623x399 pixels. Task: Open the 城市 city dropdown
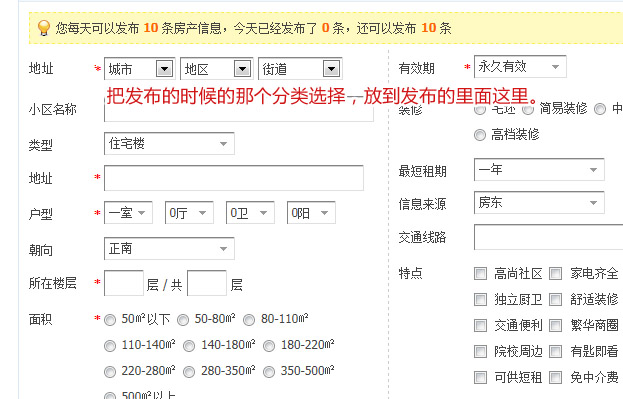coord(139,69)
